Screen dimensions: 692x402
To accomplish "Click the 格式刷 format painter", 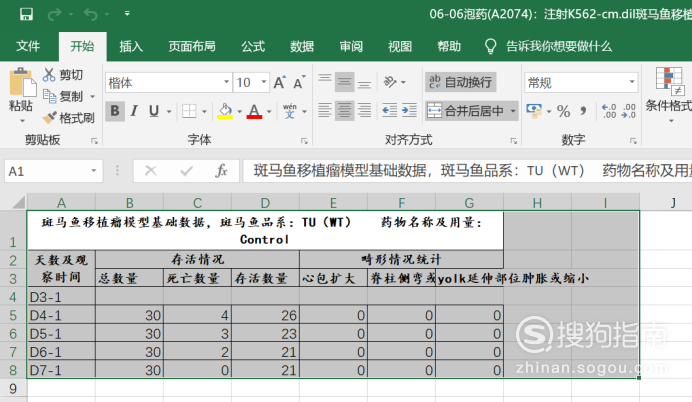I will (68, 117).
